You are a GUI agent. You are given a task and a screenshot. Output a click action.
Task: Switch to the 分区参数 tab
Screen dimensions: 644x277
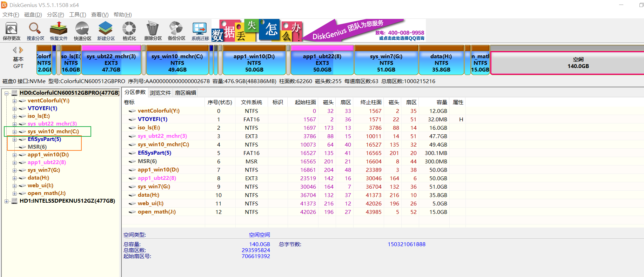[135, 92]
